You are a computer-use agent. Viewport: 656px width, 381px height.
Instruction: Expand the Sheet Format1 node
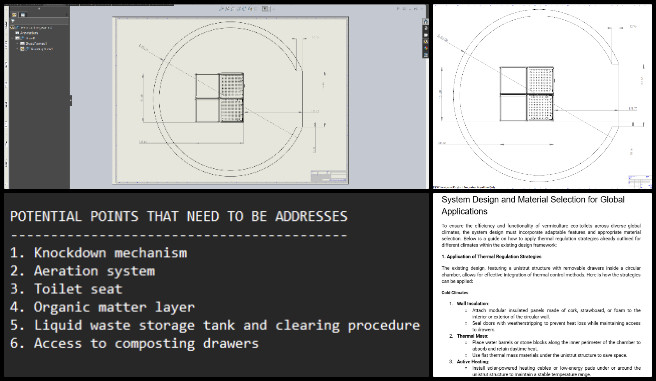coord(17,43)
